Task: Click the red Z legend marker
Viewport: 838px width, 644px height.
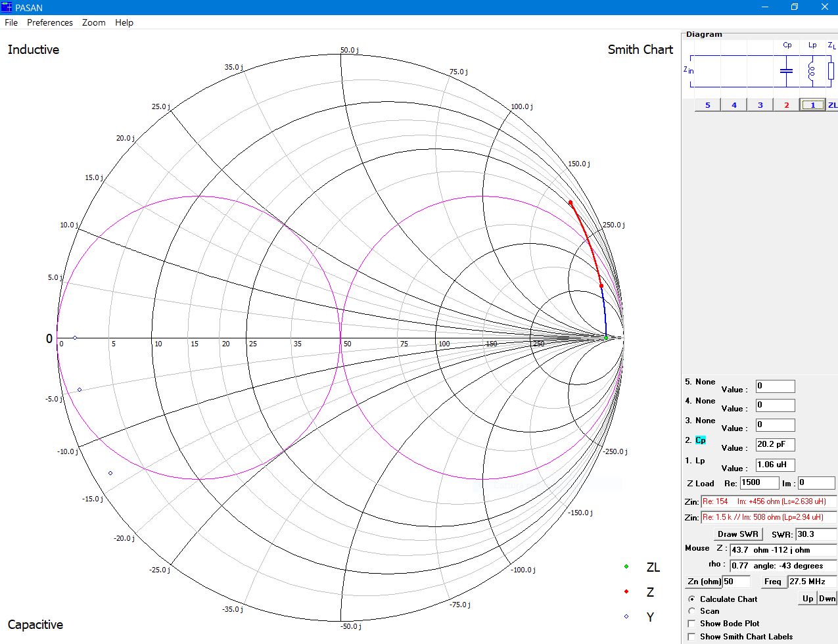Action: coord(626,591)
